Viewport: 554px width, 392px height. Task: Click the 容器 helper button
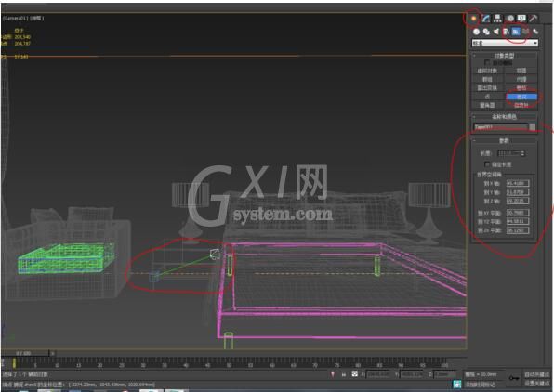click(521, 71)
